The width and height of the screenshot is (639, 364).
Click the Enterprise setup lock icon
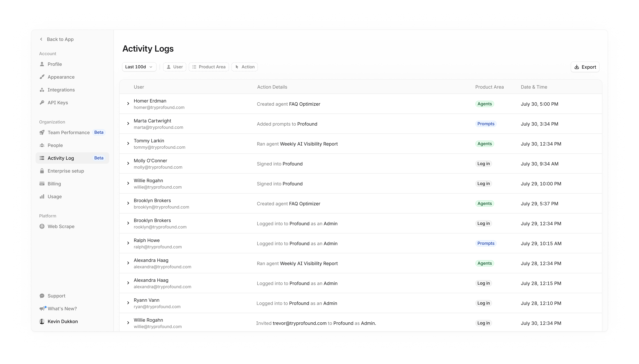(x=42, y=171)
